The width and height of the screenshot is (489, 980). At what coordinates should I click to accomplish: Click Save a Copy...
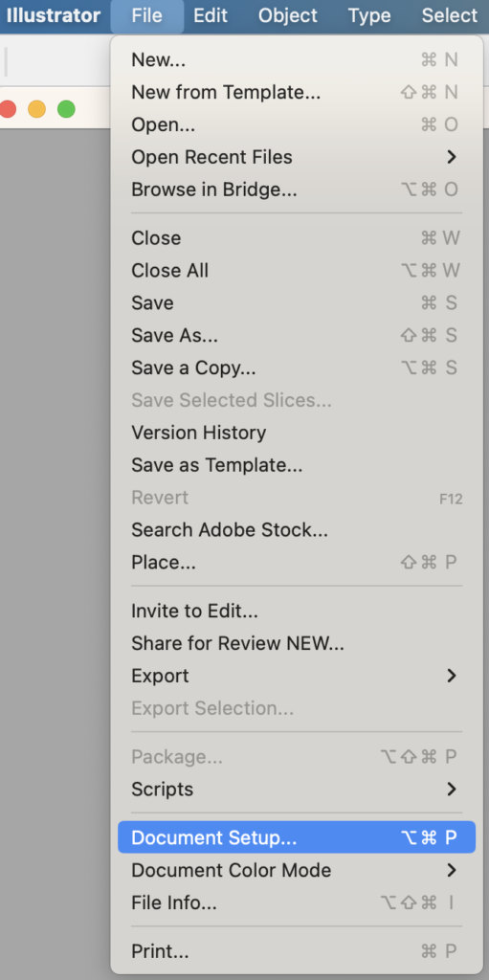coord(297,368)
